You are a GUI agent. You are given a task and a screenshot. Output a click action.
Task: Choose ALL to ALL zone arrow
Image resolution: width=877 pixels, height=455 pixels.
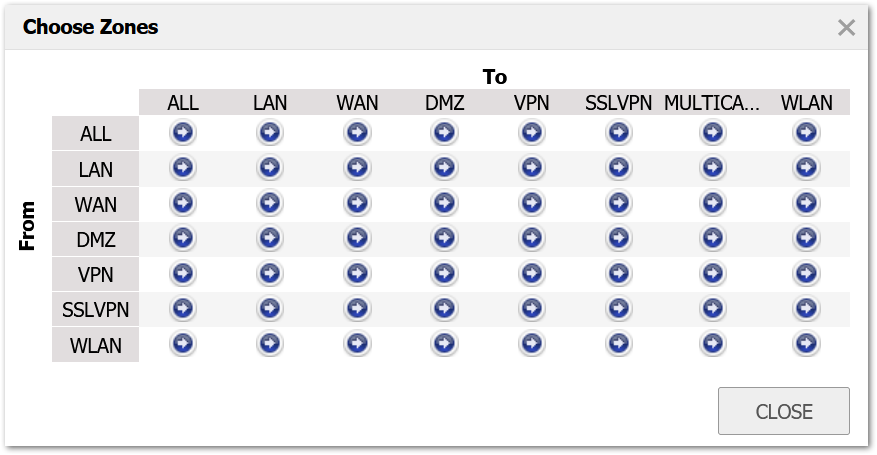[183, 132]
